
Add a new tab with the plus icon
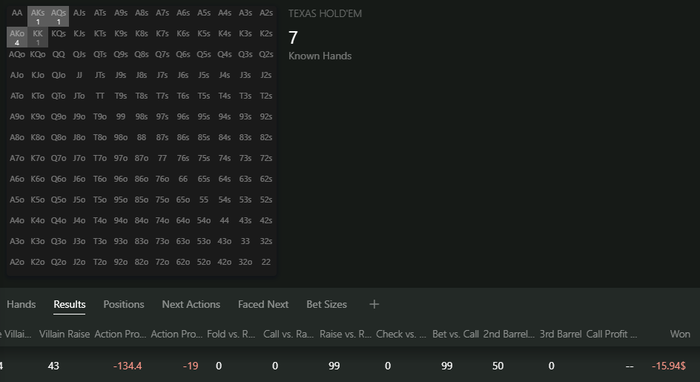(374, 304)
